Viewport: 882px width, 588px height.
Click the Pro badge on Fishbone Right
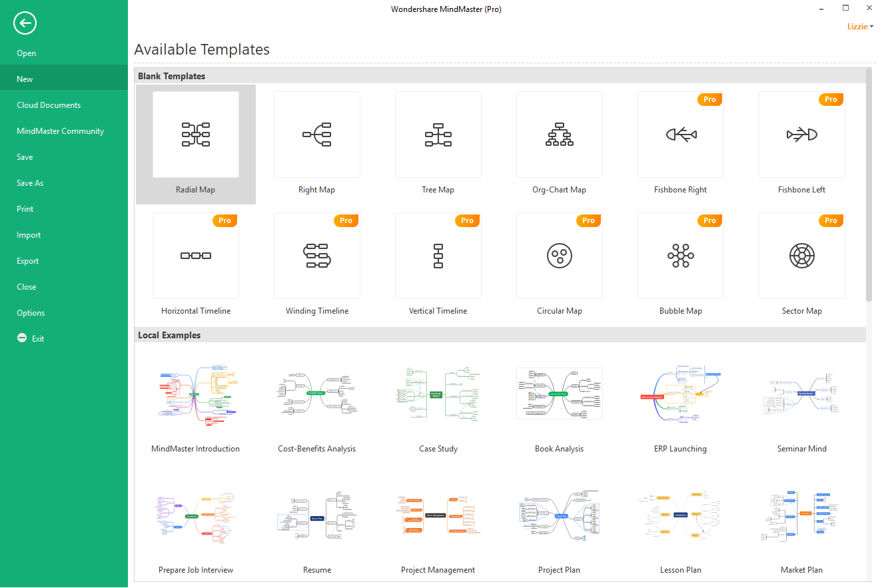tap(709, 99)
